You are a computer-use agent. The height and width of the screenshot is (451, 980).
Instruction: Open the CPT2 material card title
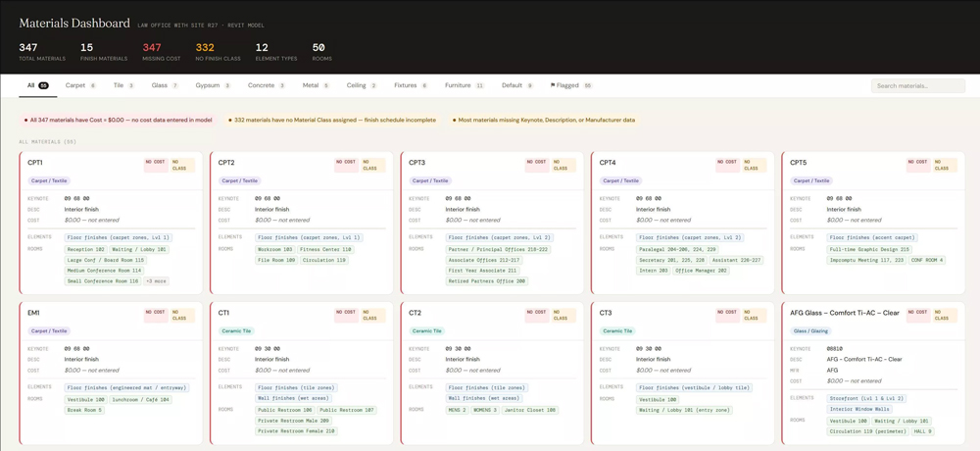coord(226,163)
